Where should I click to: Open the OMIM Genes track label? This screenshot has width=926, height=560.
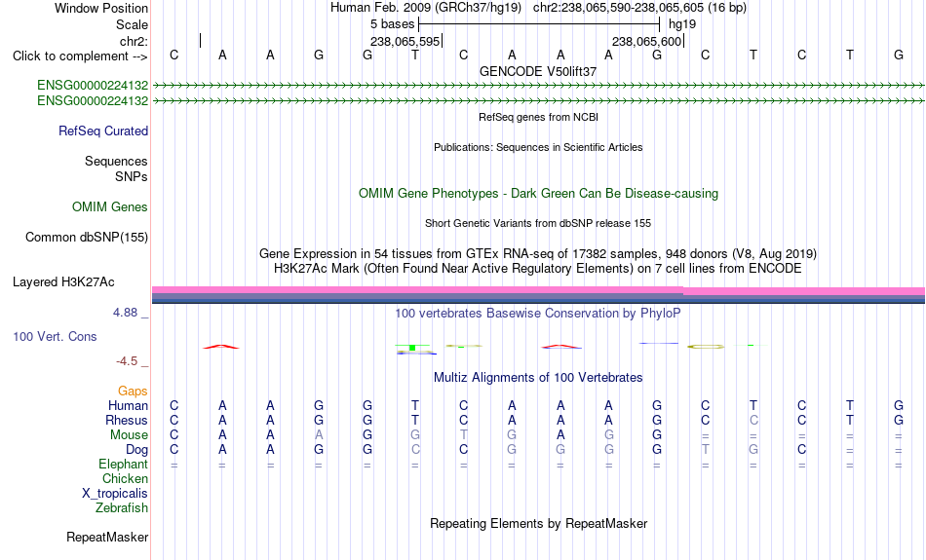coord(110,207)
